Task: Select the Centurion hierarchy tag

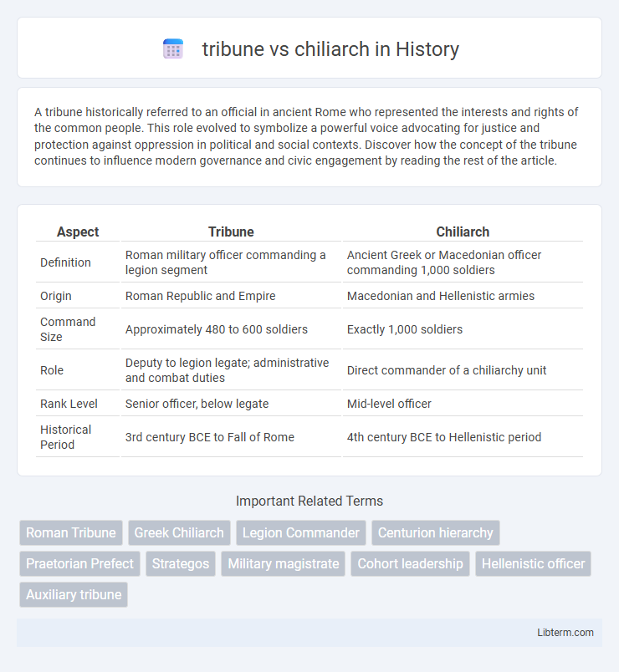Action: pos(436,532)
